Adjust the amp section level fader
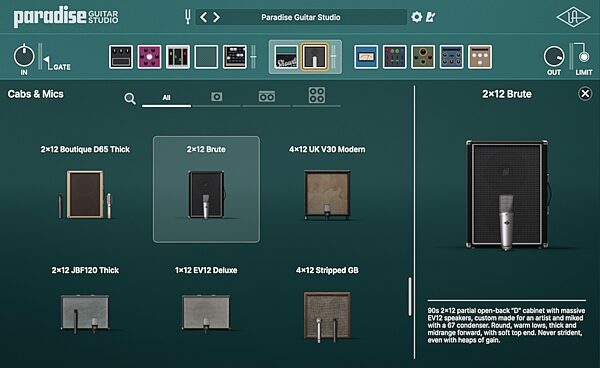This screenshot has width=600, height=368. [333, 57]
